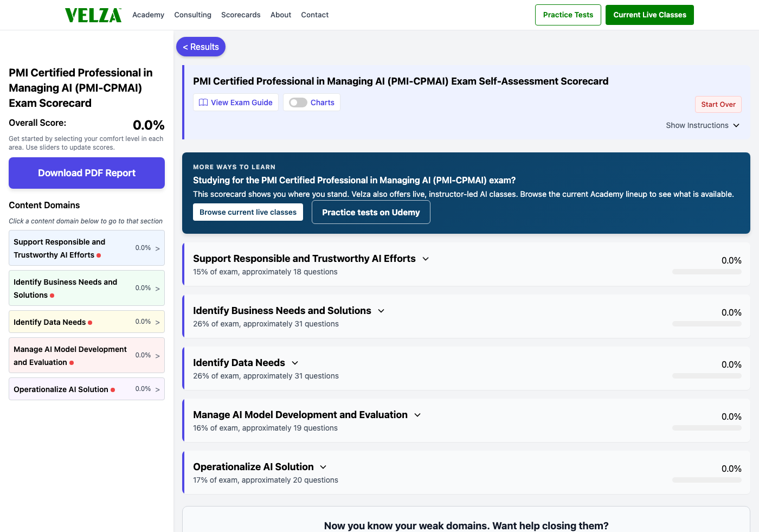This screenshot has width=759, height=532.
Task: Click Manage AI Model Development progress bar
Action: [707, 428]
